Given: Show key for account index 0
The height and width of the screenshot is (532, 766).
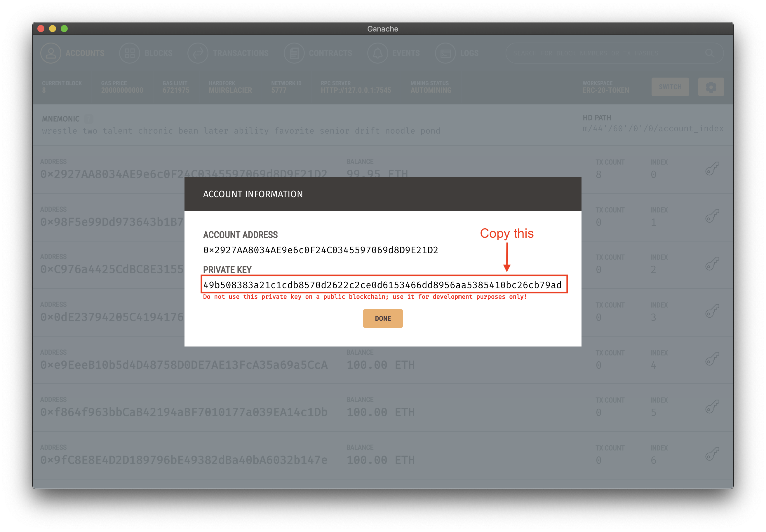Looking at the screenshot, I should tap(712, 169).
